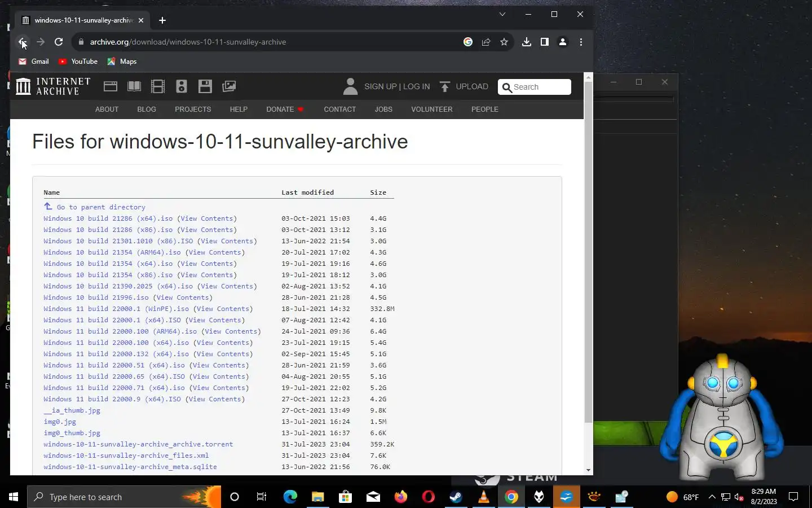Open Windows Start menu
The width and height of the screenshot is (812, 508).
point(14,497)
